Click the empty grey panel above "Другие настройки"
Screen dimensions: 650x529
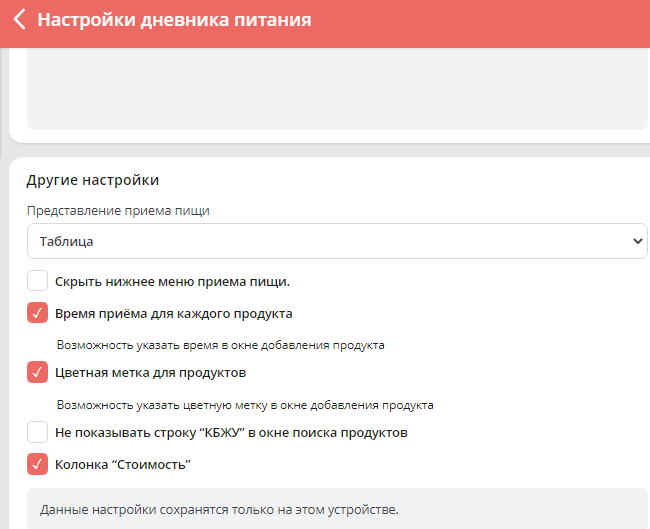click(x=336, y=95)
